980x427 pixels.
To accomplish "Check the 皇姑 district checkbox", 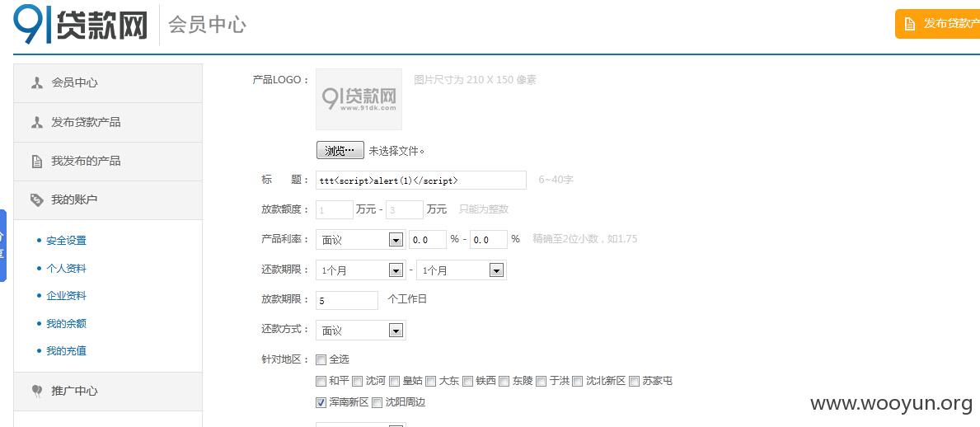I will [395, 382].
